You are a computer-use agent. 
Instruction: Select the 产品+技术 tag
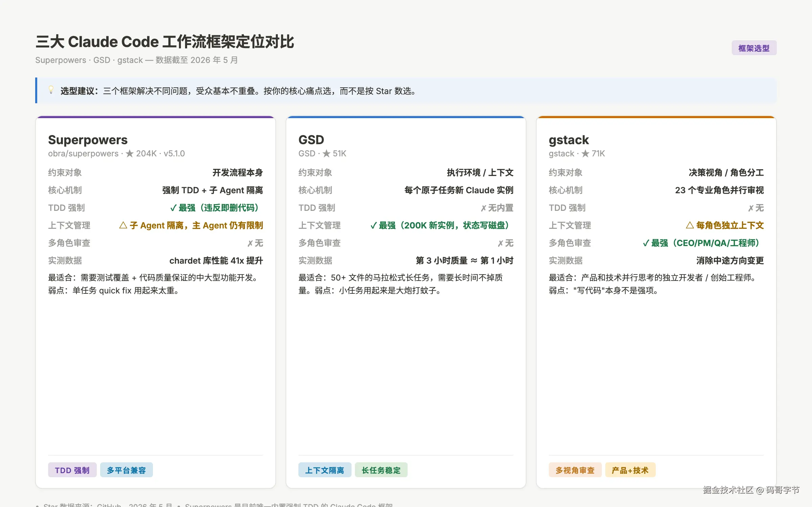click(630, 470)
